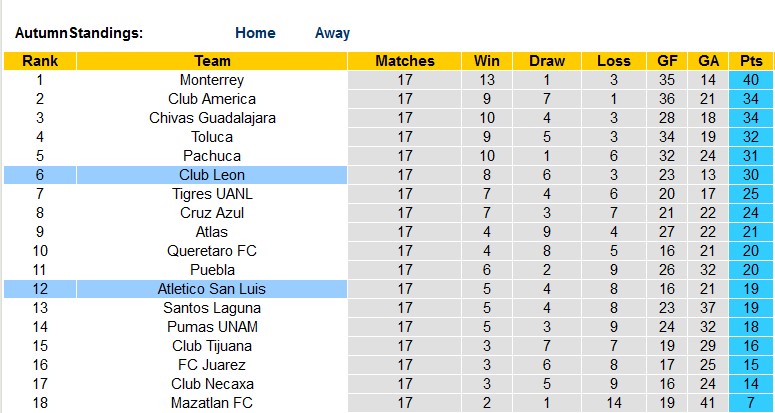
Task: Click the Rank column header
Action: 40,61
